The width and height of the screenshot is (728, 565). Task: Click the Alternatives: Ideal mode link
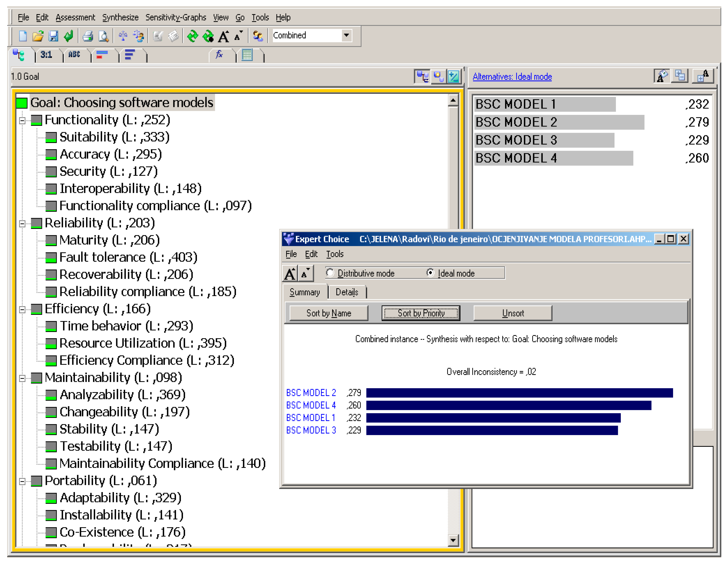coord(512,77)
